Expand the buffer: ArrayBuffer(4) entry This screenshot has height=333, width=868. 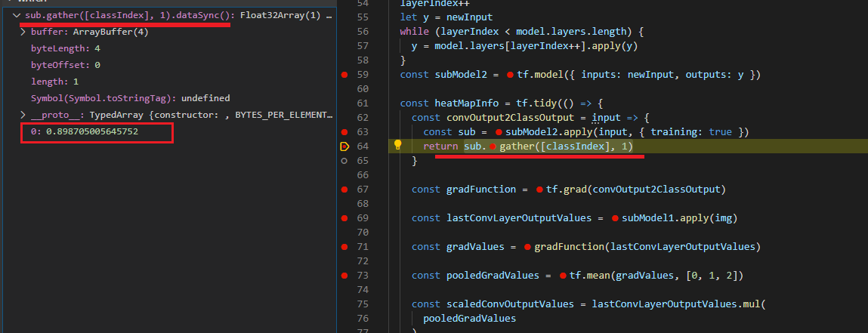coord(23,32)
